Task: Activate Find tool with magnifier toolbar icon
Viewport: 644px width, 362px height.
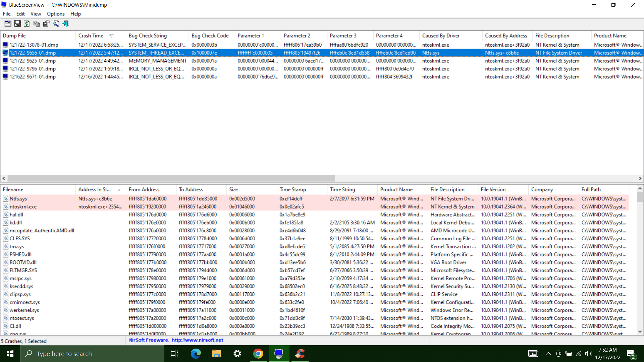Action: (x=56, y=23)
